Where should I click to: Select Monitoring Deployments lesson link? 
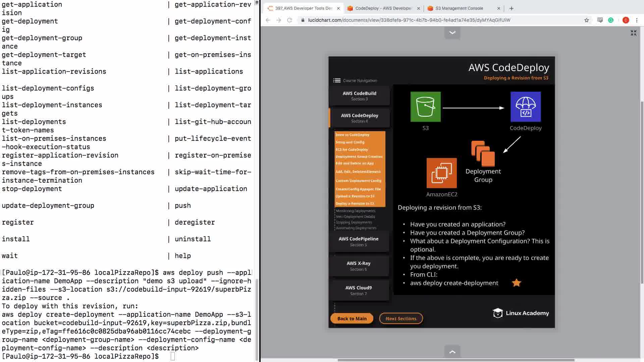(x=356, y=211)
